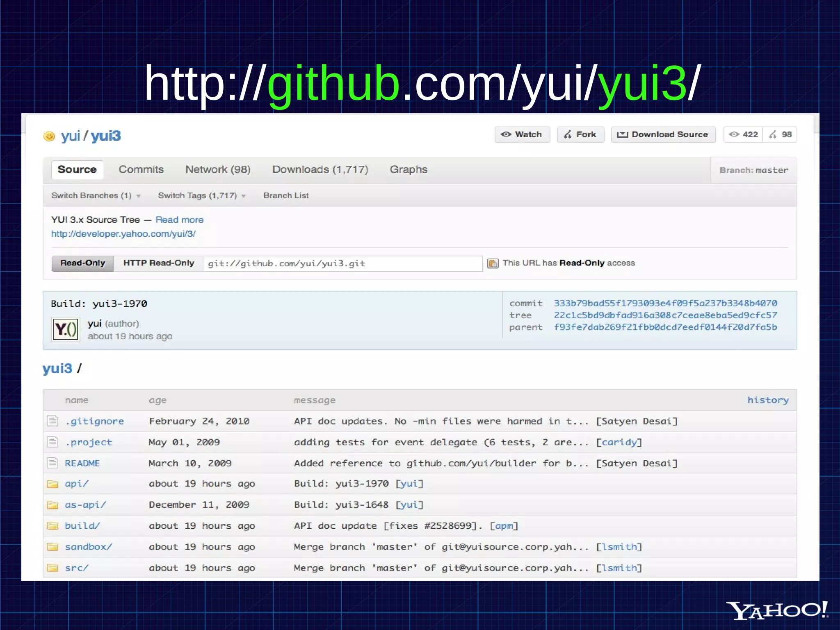Image resolution: width=840 pixels, height=630 pixels.
Task: Open the src/ folder
Action: pyautogui.click(x=76, y=568)
